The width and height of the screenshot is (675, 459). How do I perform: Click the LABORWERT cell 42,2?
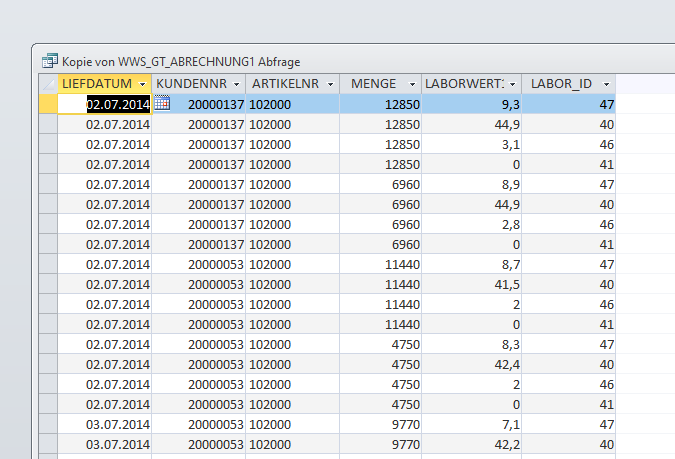pos(471,444)
